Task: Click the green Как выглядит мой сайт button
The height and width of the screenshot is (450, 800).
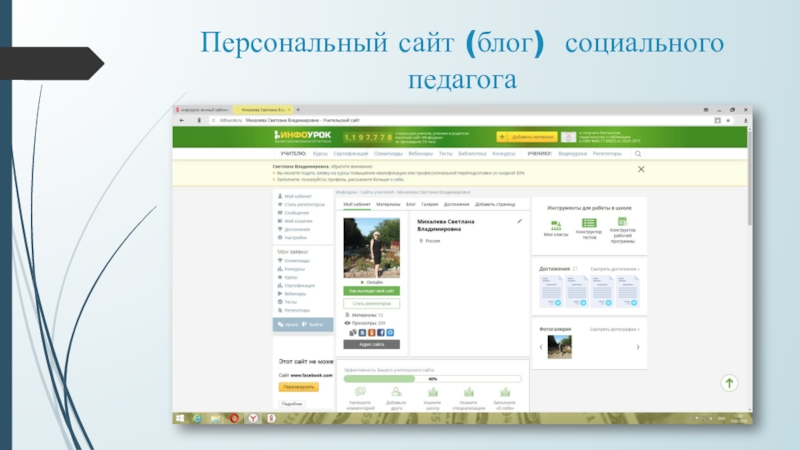Action: [x=371, y=291]
